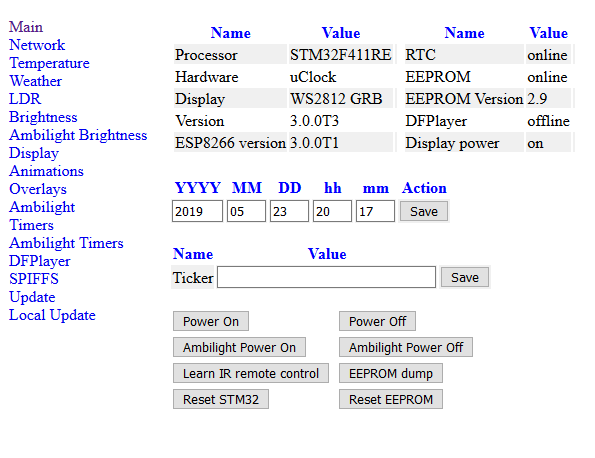Click the EEPROM dump button
595x458 pixels.
(x=391, y=373)
